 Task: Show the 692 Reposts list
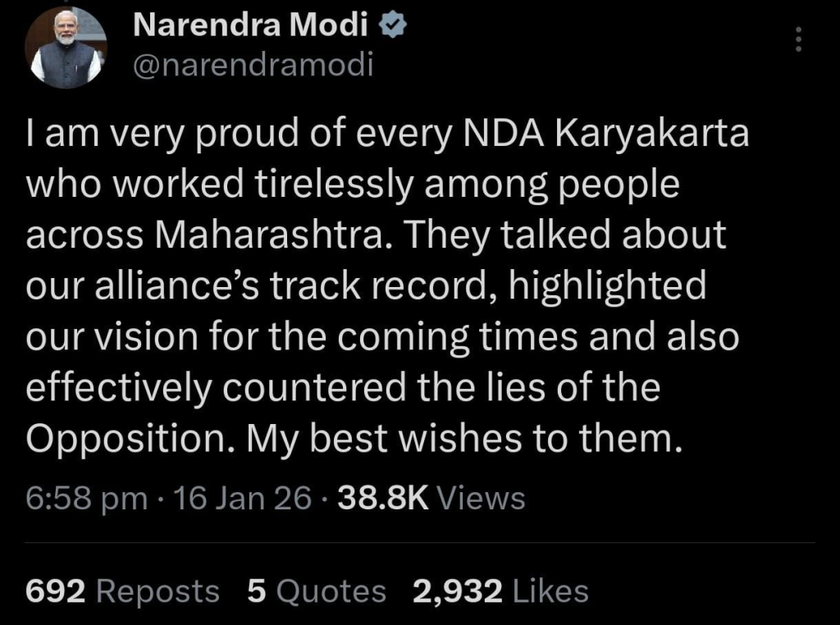(x=123, y=591)
